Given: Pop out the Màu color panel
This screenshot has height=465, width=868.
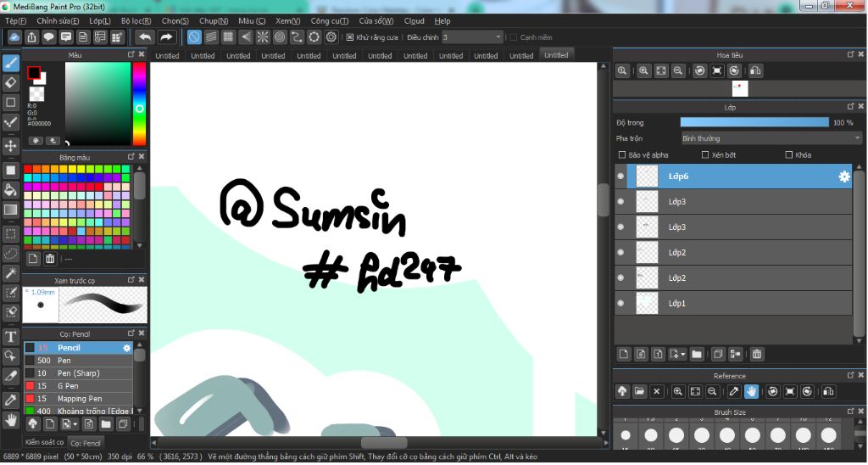Looking at the screenshot, I should pos(131,54).
